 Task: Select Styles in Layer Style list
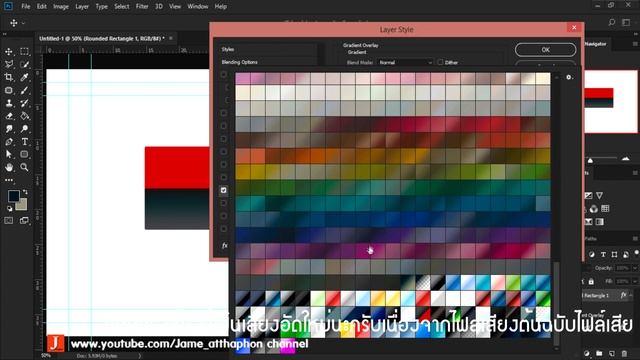coord(228,49)
